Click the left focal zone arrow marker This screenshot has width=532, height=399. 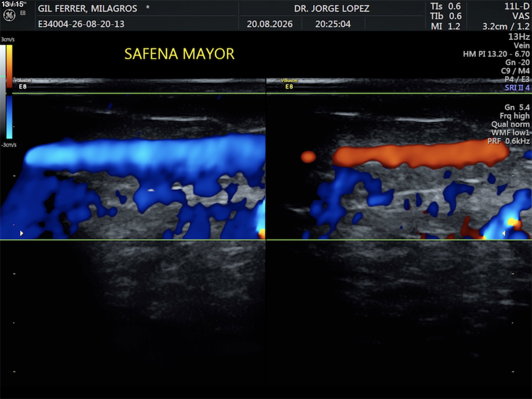coord(21,233)
